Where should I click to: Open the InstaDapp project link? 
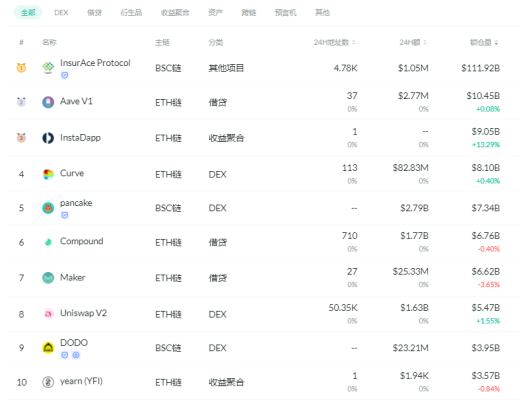pos(80,137)
